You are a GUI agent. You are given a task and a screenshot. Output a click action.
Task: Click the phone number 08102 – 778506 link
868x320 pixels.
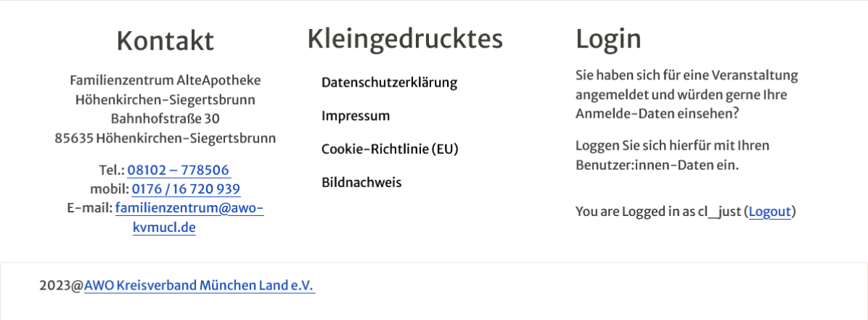[179, 170]
